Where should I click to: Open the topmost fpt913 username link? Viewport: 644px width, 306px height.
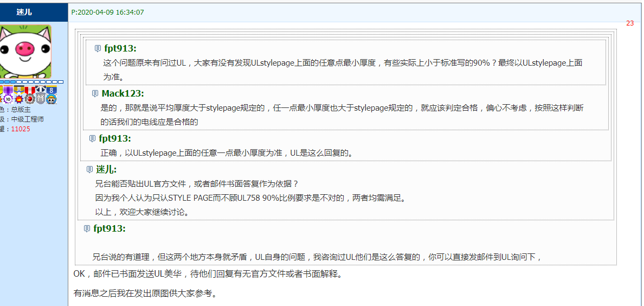coord(120,49)
